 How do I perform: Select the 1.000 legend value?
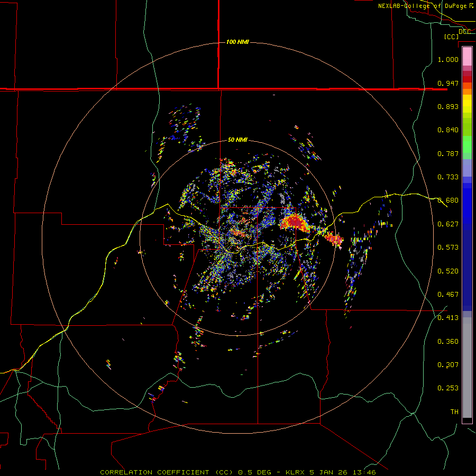pyautogui.click(x=448, y=59)
